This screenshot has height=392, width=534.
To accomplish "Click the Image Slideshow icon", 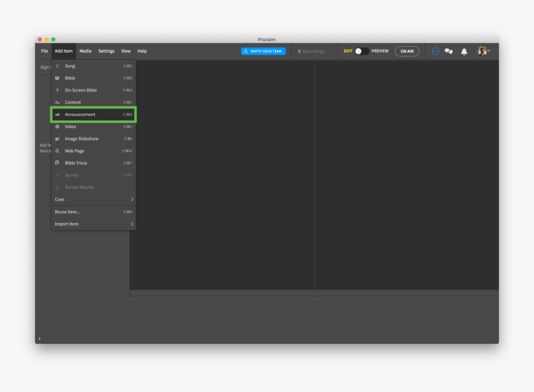I will [x=57, y=138].
